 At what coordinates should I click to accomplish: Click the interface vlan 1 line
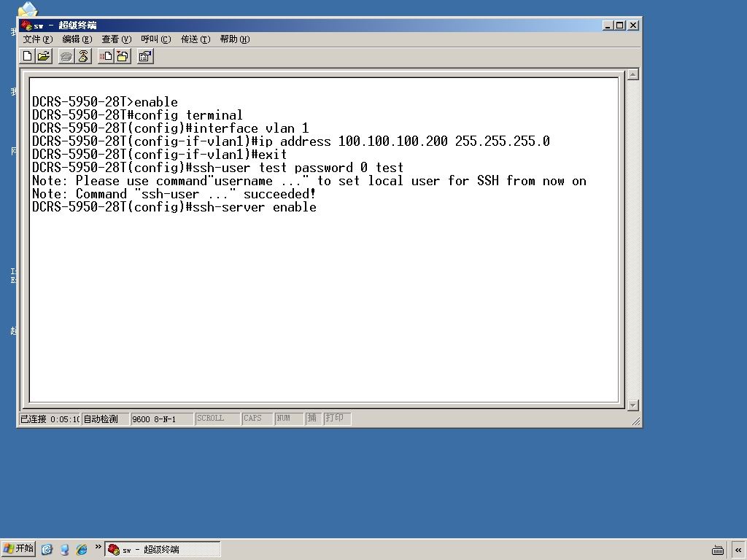tap(171, 128)
